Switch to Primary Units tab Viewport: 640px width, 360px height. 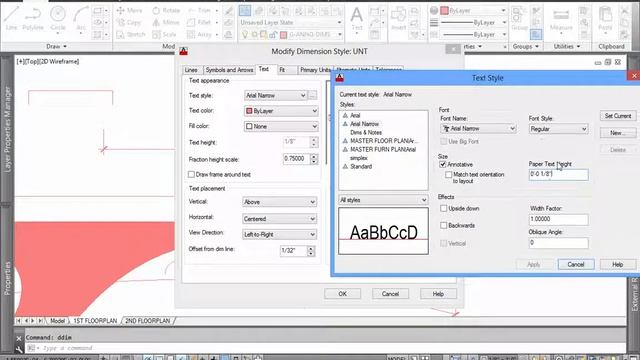point(315,70)
